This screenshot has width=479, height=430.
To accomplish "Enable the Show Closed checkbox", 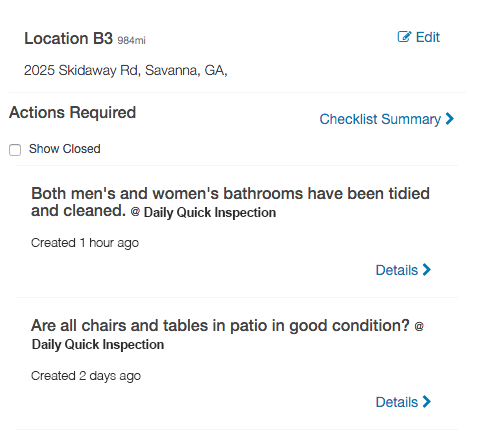I will coord(15,150).
